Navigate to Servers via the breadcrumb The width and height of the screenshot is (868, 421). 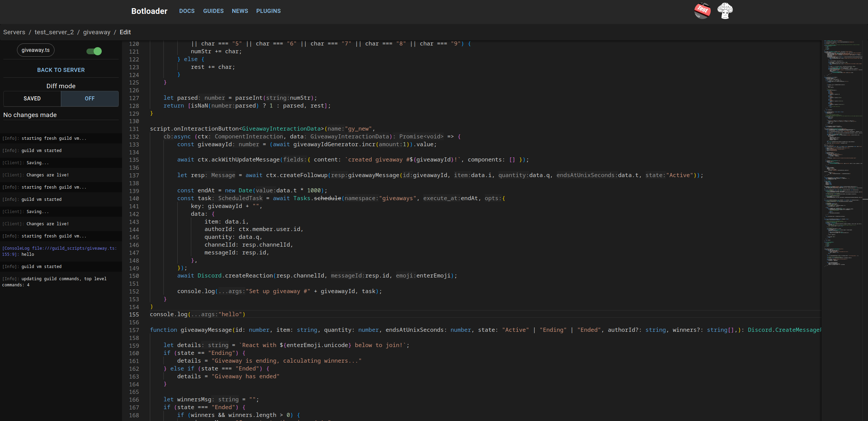[14, 32]
